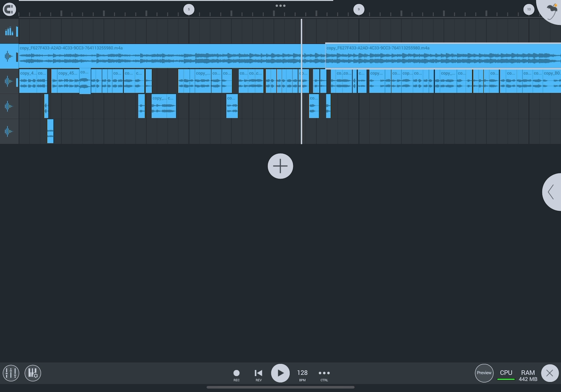561x392 pixels.
Task: Select the copy_B0 clip on third track
Action: point(552,81)
